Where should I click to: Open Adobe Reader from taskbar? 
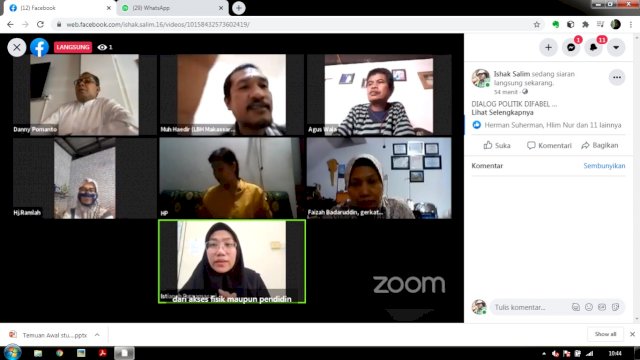coord(102,353)
